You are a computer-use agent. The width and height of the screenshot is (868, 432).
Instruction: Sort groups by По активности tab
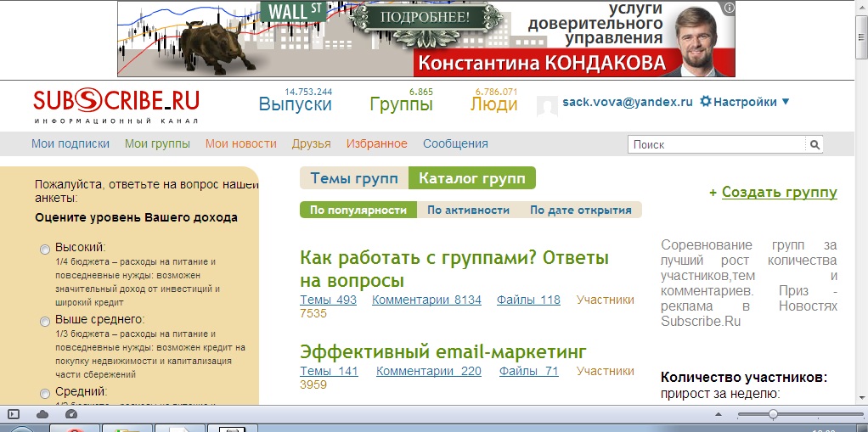tap(468, 210)
